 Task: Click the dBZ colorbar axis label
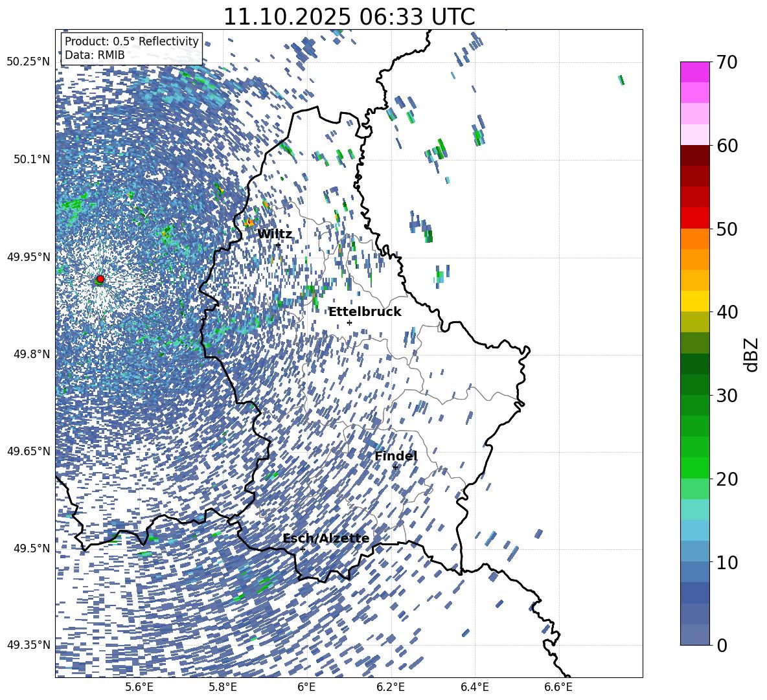tap(752, 354)
